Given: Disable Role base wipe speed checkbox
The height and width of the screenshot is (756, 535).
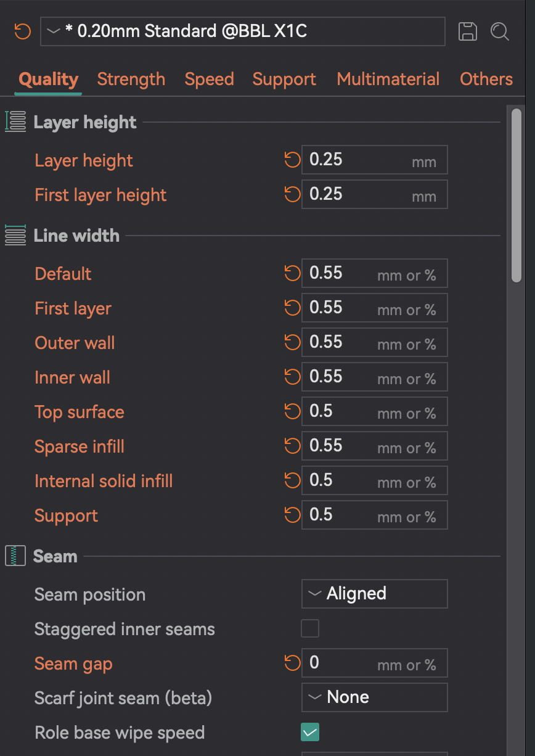Looking at the screenshot, I should tap(310, 733).
